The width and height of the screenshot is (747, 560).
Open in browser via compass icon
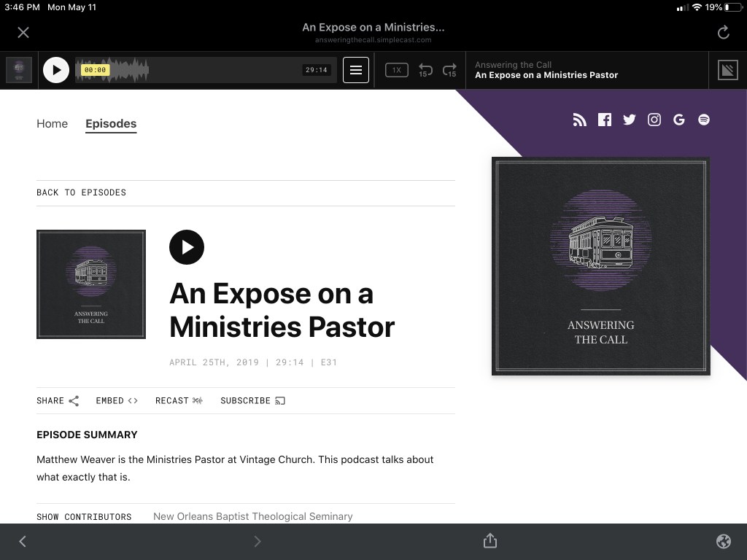pyautogui.click(x=724, y=541)
